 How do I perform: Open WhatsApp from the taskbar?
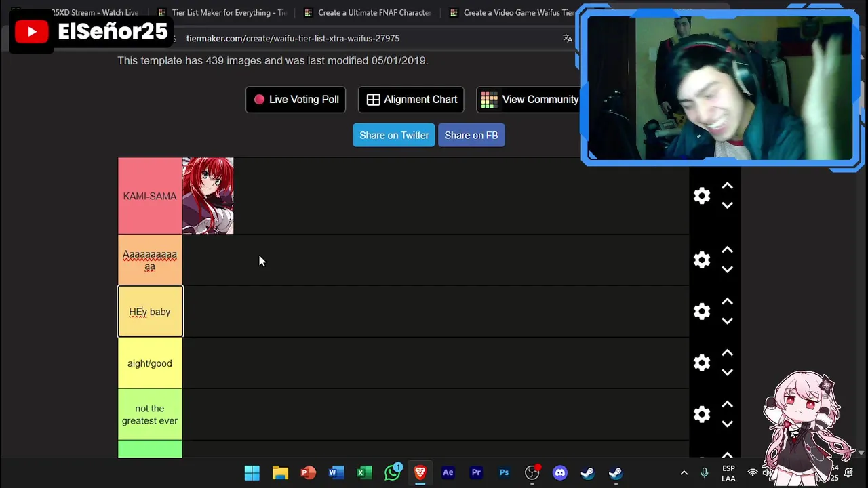click(x=392, y=472)
